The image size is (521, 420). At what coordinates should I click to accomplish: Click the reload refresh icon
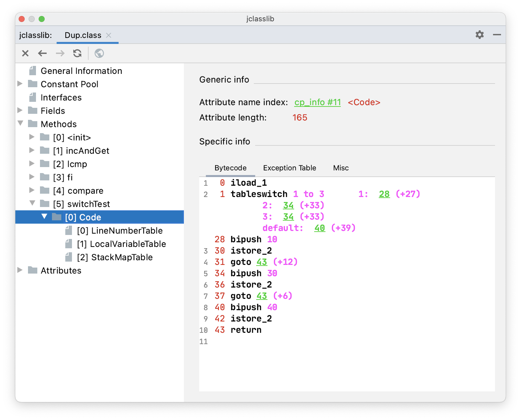click(77, 53)
